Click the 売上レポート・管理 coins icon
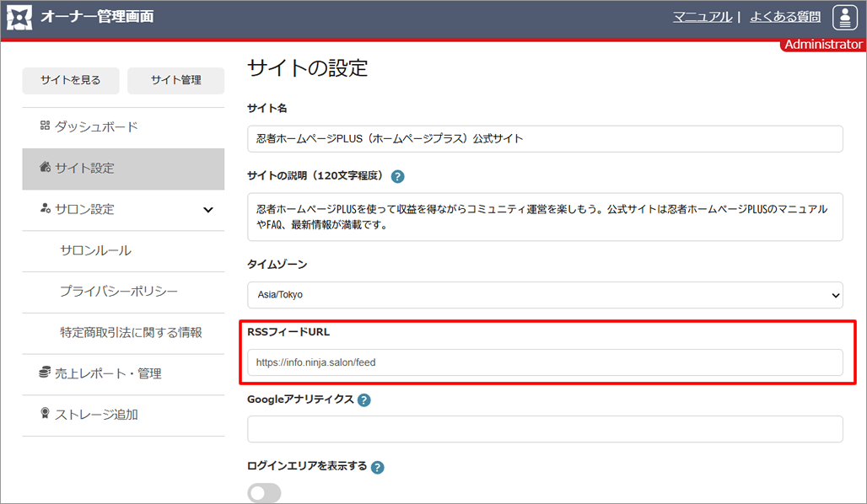Image resolution: width=867 pixels, height=504 pixels. [x=45, y=373]
